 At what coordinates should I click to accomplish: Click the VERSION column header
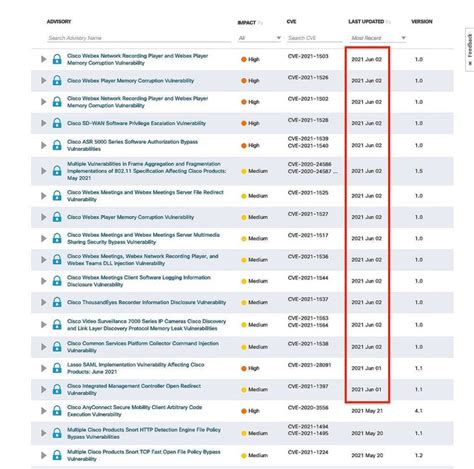click(422, 22)
